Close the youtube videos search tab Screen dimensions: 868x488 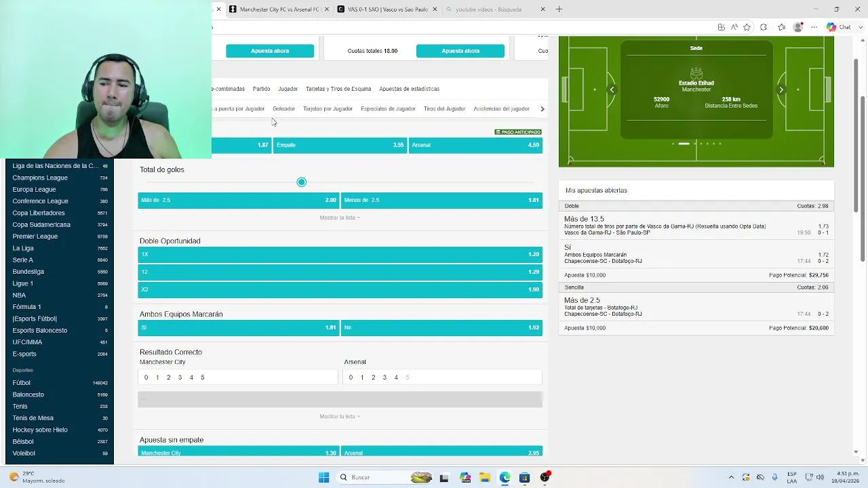542,9
